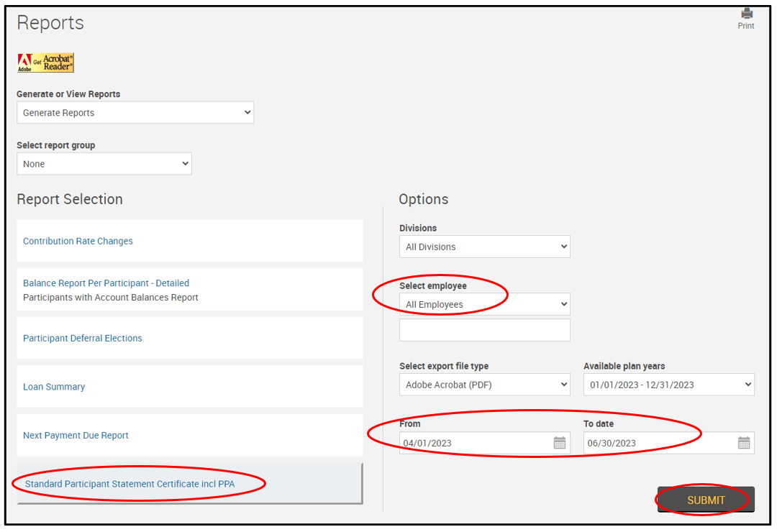Select the Participant Deferral Elections report
The height and width of the screenshot is (532, 777).
(x=83, y=339)
